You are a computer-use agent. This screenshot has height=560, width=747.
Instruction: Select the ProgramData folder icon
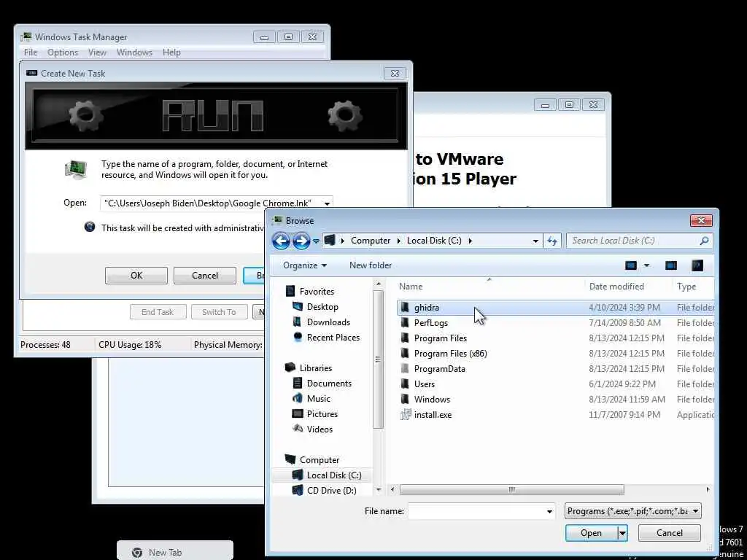pyautogui.click(x=405, y=368)
